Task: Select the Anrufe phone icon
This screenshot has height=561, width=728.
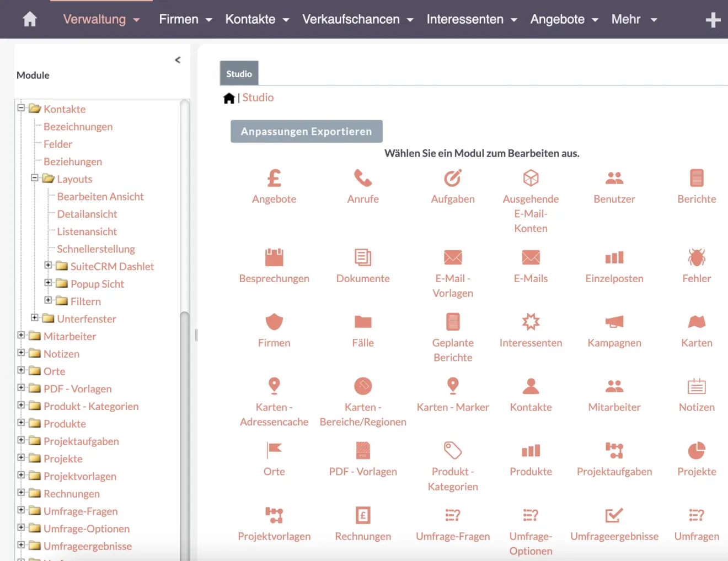Action: click(363, 177)
